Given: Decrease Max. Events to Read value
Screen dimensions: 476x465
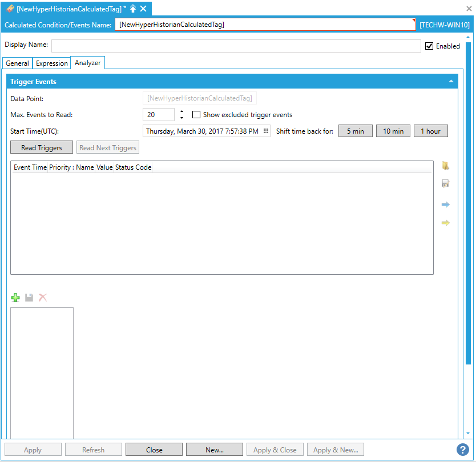Looking at the screenshot, I should (x=181, y=118).
